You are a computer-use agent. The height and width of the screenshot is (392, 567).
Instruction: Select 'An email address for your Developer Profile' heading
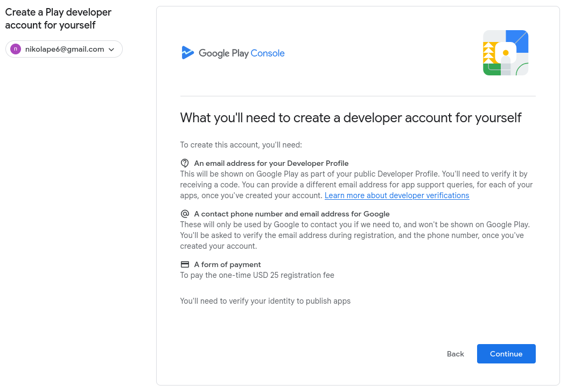271,163
